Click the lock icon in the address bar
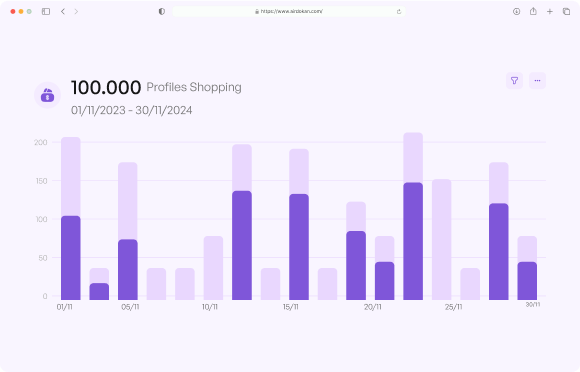580x372 pixels. (x=257, y=11)
